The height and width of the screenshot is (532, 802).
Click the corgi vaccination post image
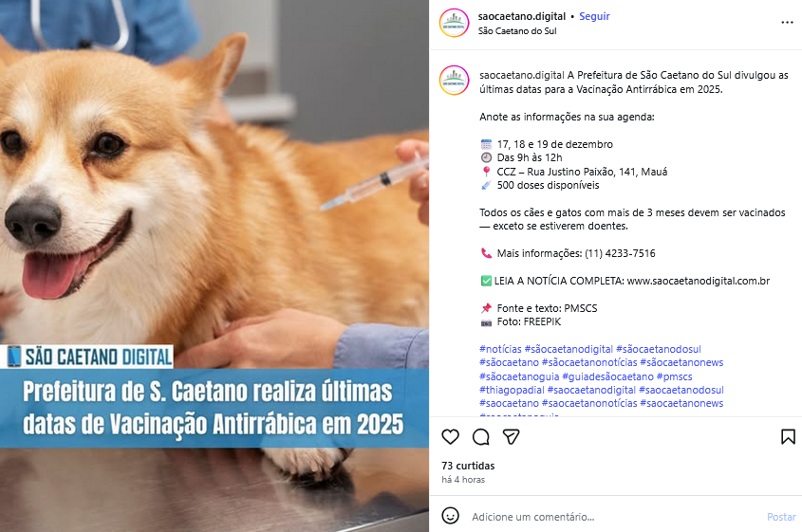click(214, 266)
